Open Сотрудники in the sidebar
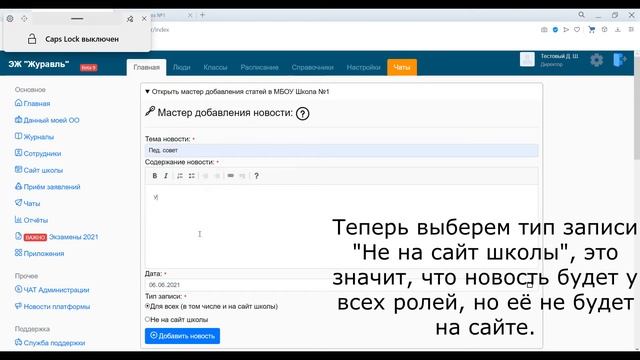This screenshot has width=640, height=360. (38, 153)
